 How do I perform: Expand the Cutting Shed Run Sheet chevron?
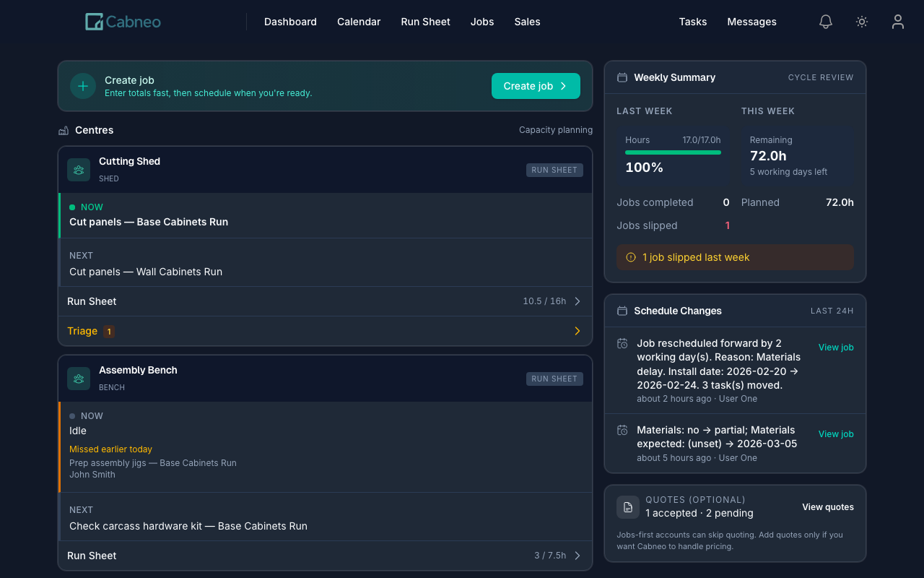point(577,301)
